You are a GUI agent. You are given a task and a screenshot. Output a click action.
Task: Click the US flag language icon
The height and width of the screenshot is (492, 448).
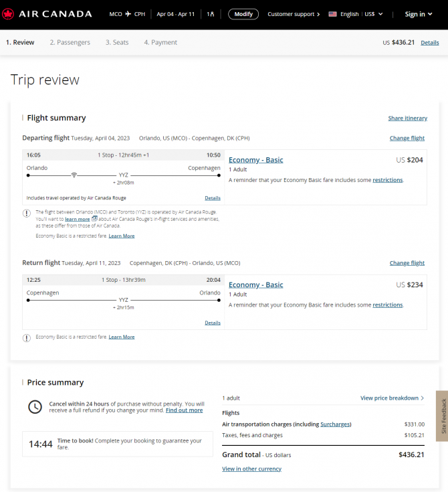332,14
